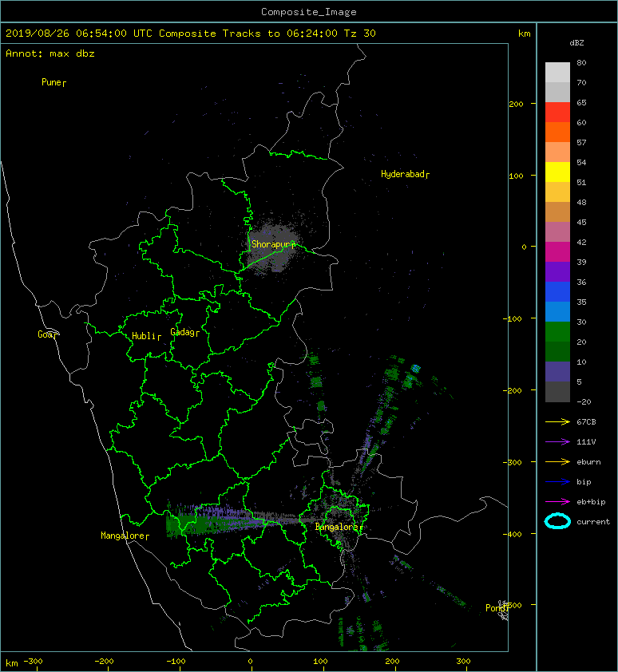Image resolution: width=618 pixels, height=672 pixels.
Task: Select the royal blue 36–35 dBZ swatch
Action: pos(557,291)
